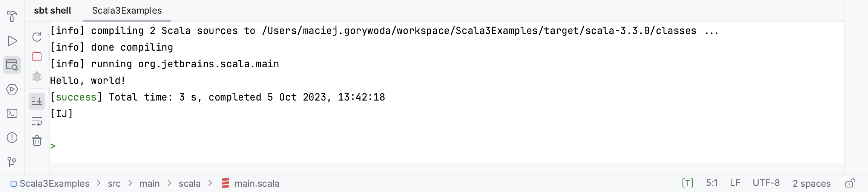
Task: Click the main.scala breadcrumb
Action: coord(256,184)
